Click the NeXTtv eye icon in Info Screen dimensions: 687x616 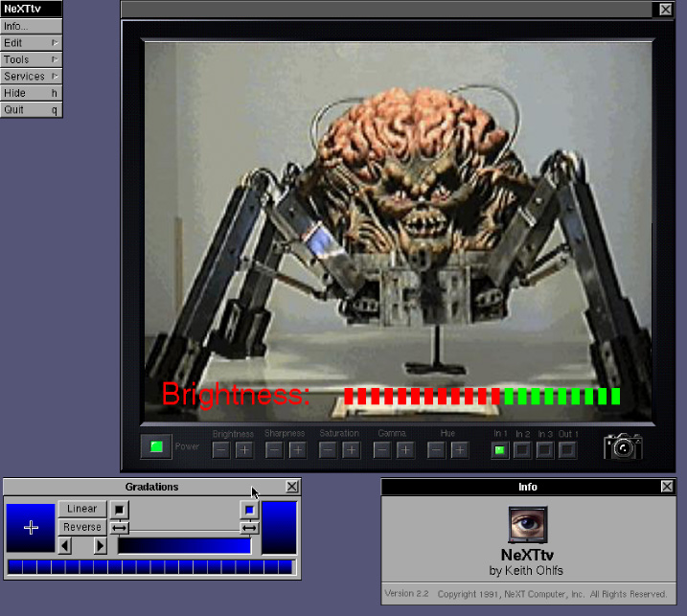click(x=528, y=524)
